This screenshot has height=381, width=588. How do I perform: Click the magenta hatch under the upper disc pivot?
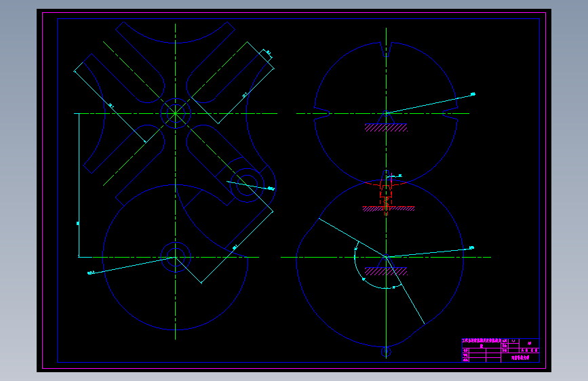386,128
